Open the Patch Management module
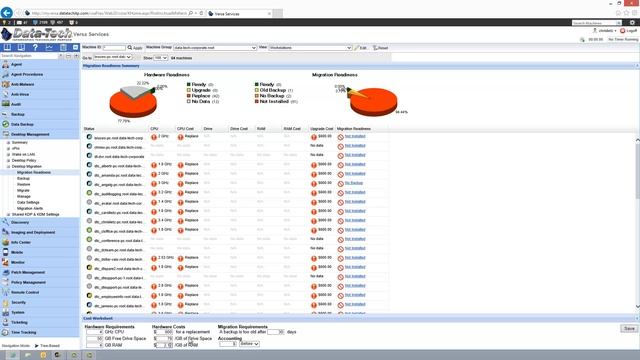Viewport: 640px width, 360px height. pyautogui.click(x=40, y=272)
